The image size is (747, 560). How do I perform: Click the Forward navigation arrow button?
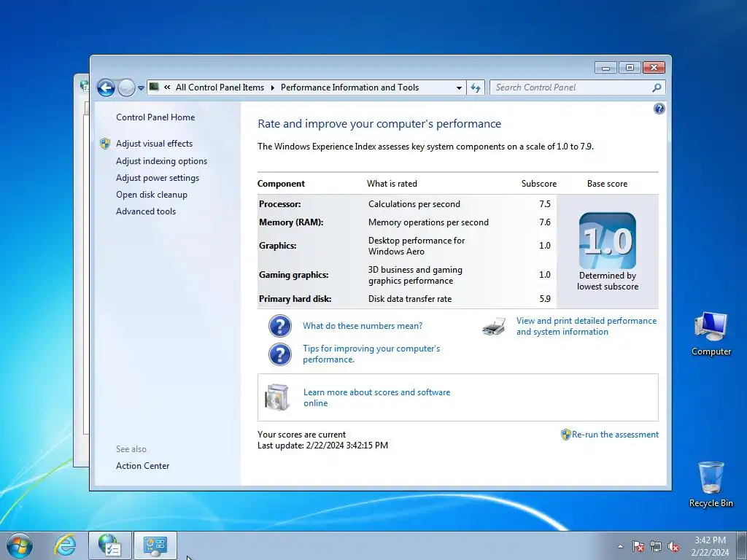(x=126, y=87)
